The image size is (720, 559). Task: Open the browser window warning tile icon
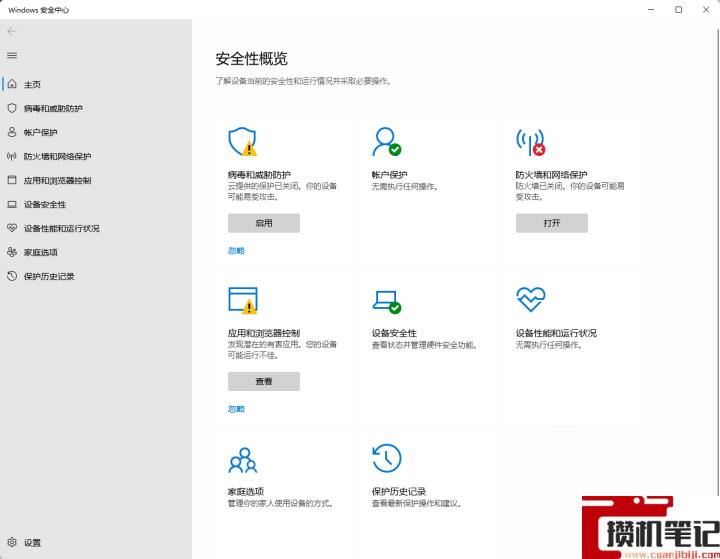point(243,300)
